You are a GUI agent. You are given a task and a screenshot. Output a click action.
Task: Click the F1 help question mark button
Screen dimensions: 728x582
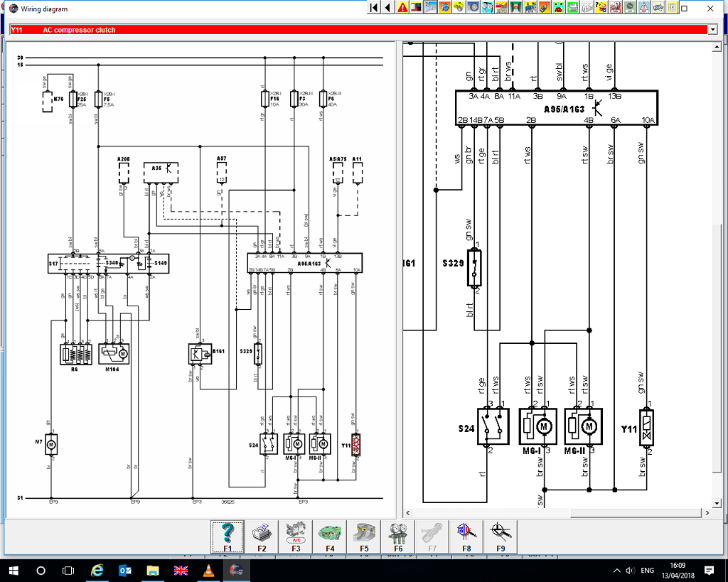click(227, 537)
